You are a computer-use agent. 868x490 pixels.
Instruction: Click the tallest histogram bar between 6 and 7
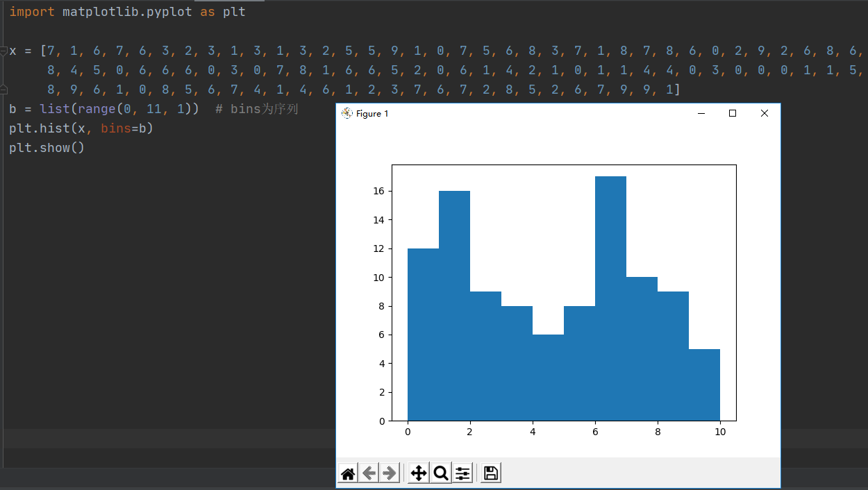click(610, 298)
